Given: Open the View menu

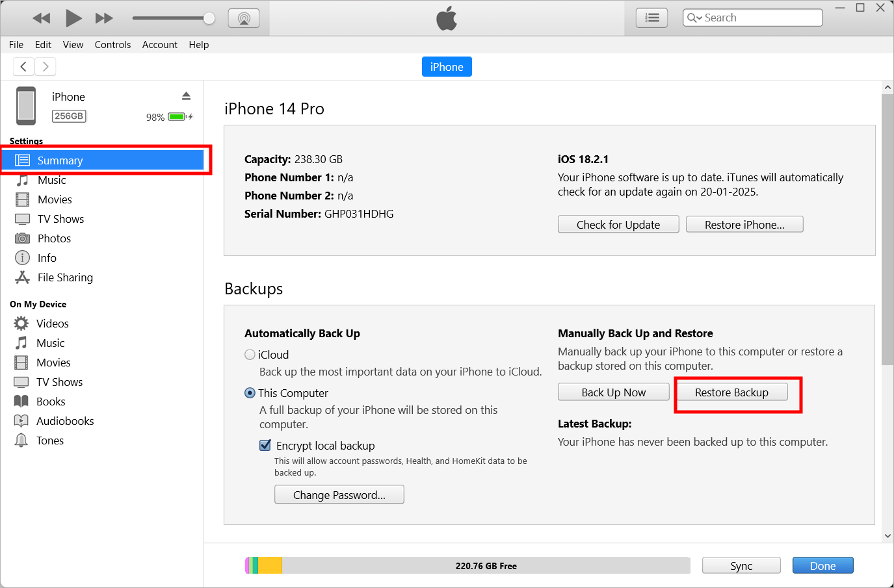Looking at the screenshot, I should coord(73,45).
